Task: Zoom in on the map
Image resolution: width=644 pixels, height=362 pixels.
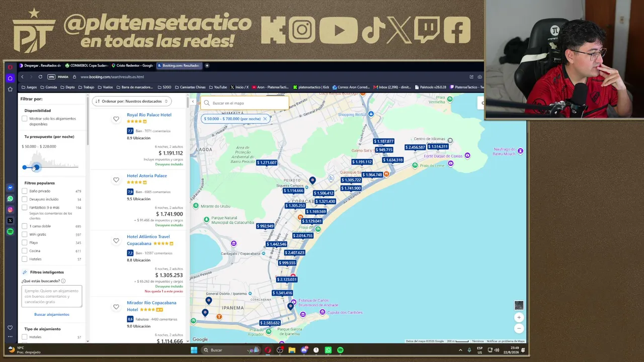Action: tap(519, 317)
